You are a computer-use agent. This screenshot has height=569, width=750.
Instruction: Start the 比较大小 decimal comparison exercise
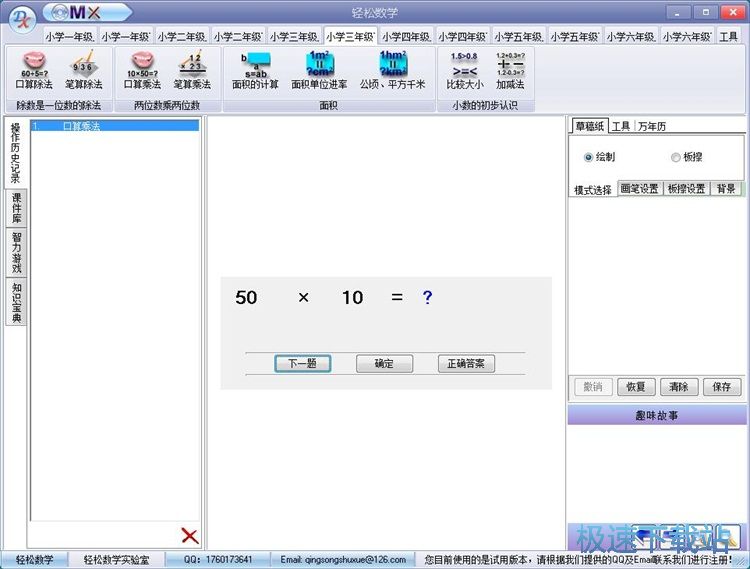pos(464,71)
